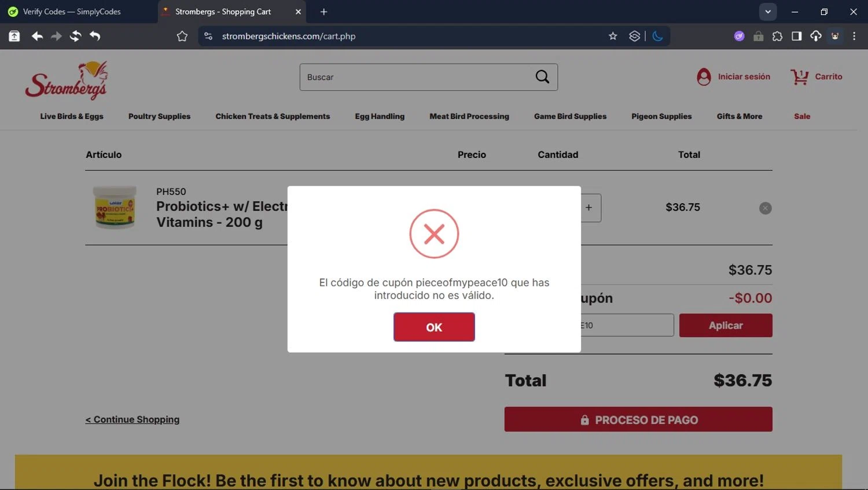Toggle the dark mode moon icon
The width and height of the screenshot is (868, 490).
click(657, 36)
